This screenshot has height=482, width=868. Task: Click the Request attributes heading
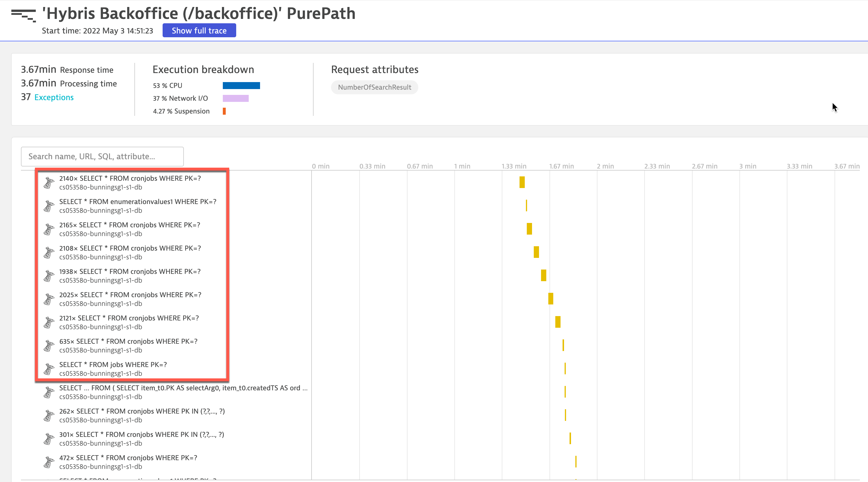pyautogui.click(x=375, y=70)
